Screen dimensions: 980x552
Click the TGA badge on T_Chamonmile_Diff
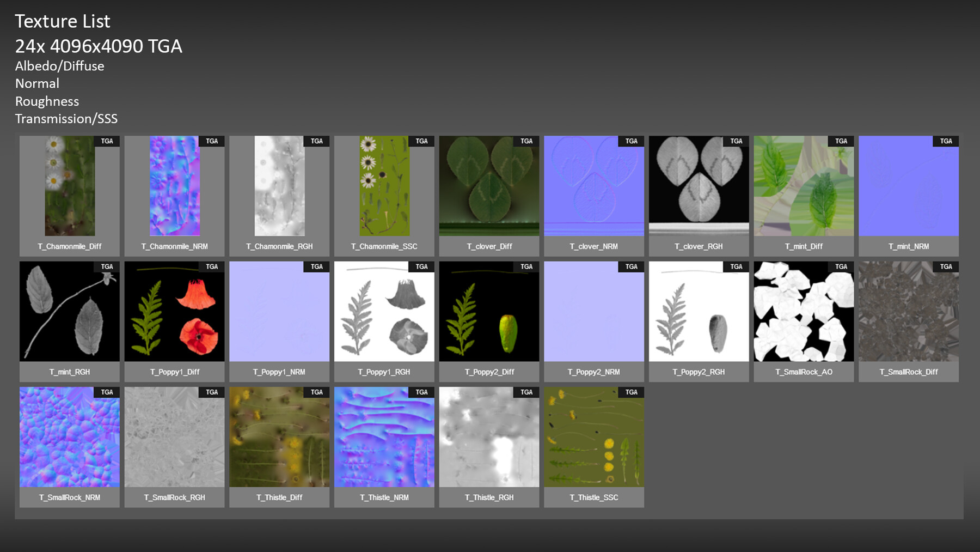(107, 141)
